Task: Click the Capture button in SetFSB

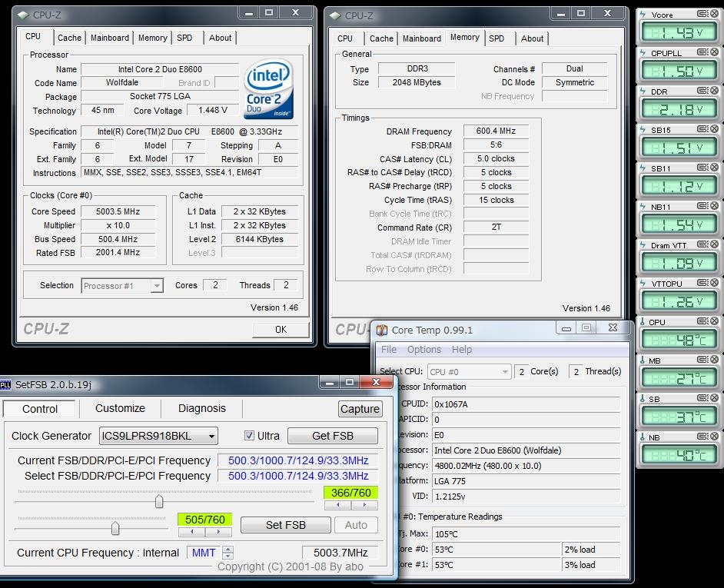Action: pos(360,409)
